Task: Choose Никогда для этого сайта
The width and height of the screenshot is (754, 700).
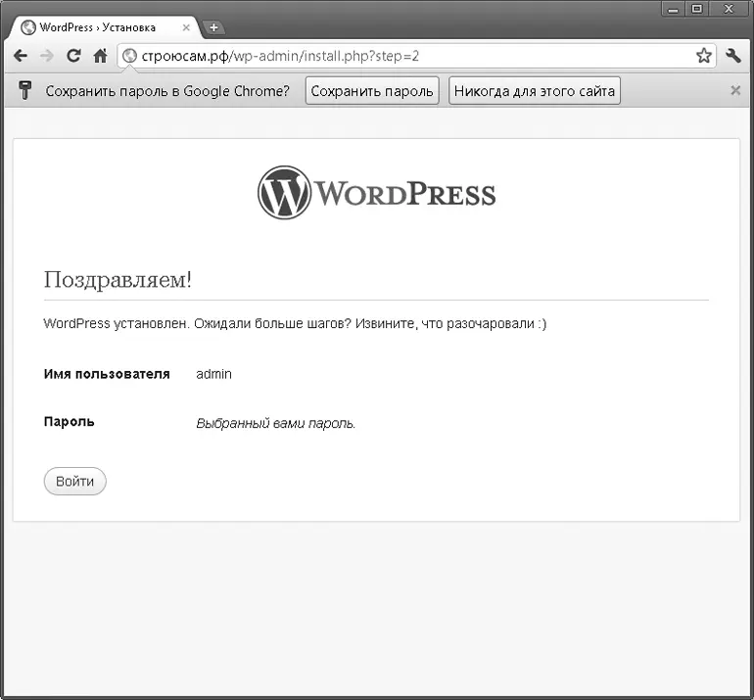Action: (535, 92)
